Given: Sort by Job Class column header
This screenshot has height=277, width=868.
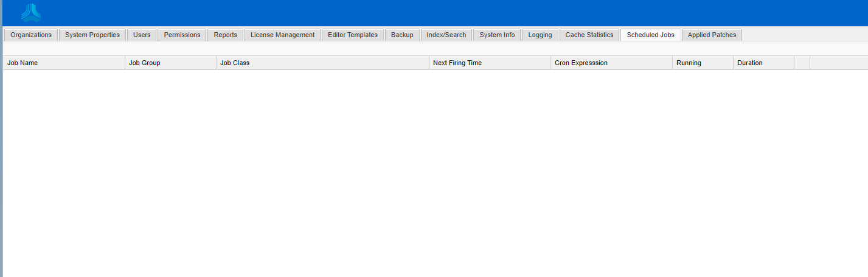Looking at the screenshot, I should pyautogui.click(x=322, y=63).
